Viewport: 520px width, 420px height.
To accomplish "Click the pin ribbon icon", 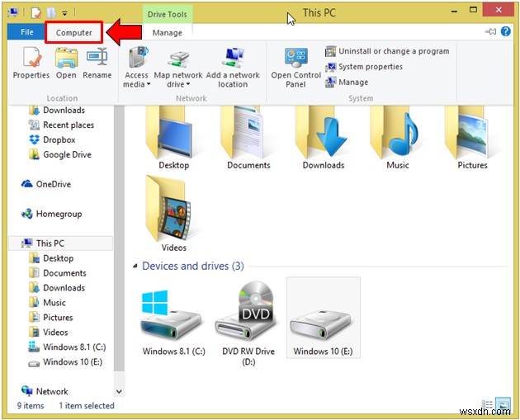I will click(491, 31).
